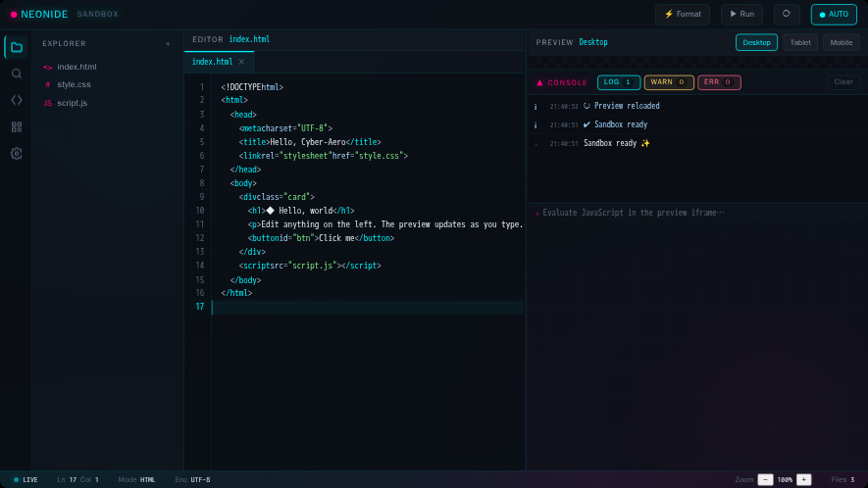Click the 100% zoom value
Image resolution: width=868 pixels, height=488 pixels.
pyautogui.click(x=785, y=480)
